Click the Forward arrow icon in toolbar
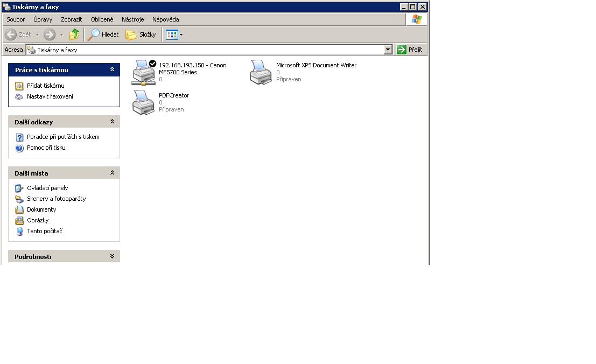This screenshot has width=596, height=364. [x=50, y=34]
